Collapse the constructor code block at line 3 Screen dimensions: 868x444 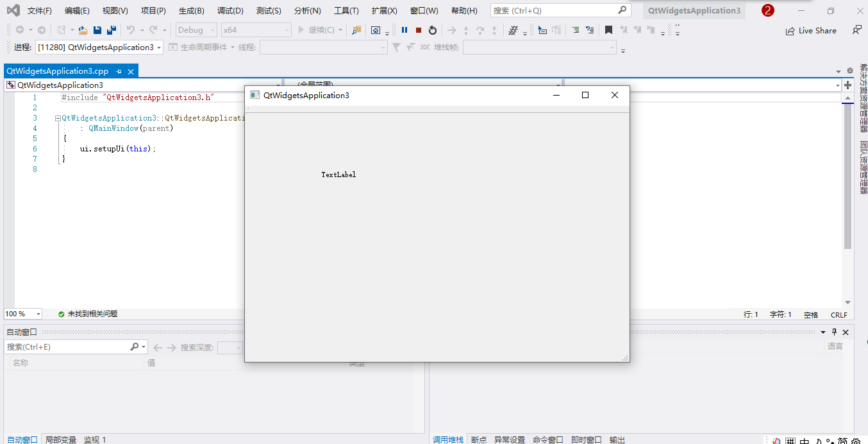(x=58, y=118)
